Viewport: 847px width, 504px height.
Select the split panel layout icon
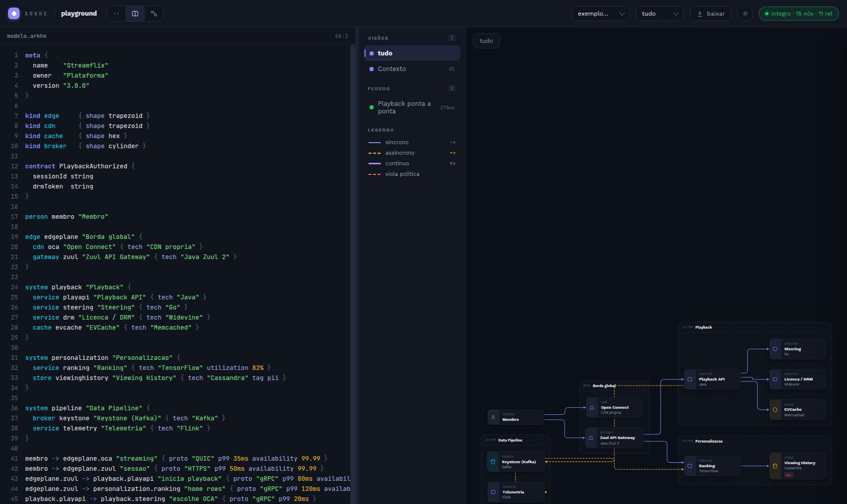135,14
